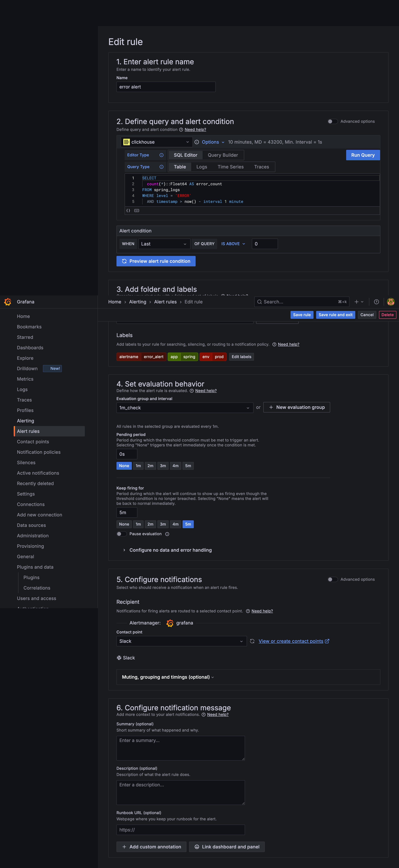399x868 pixels.
Task: Click the curly braces format icon under SQL editor
Action: pyautogui.click(x=128, y=210)
